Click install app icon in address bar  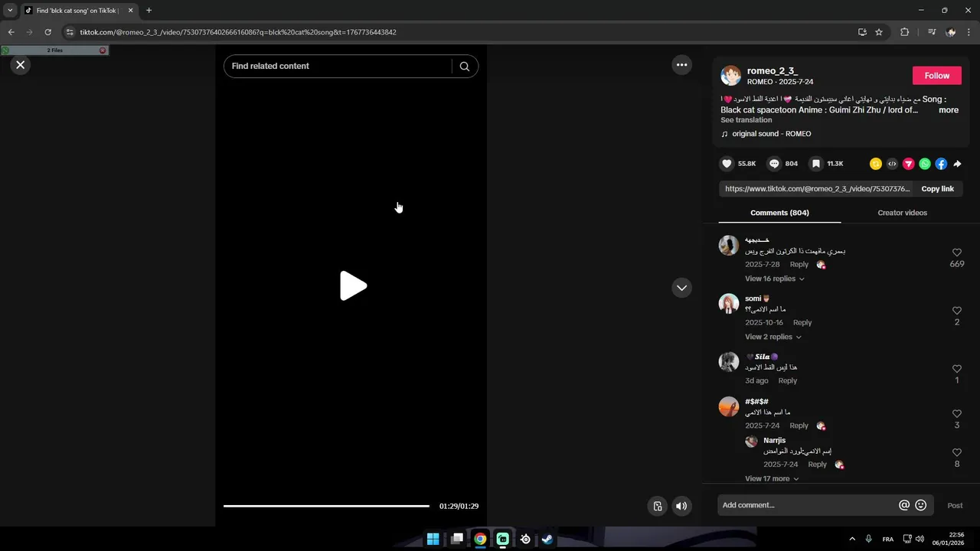click(x=862, y=32)
